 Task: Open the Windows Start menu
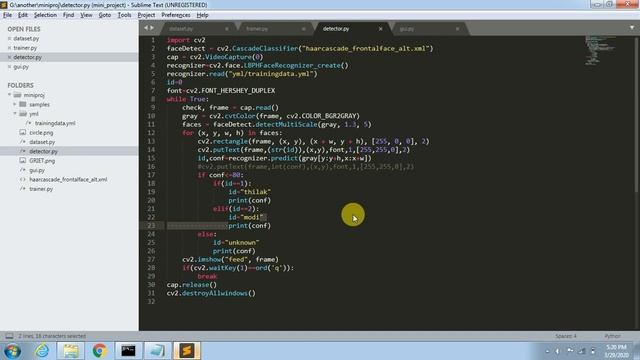click(12, 351)
